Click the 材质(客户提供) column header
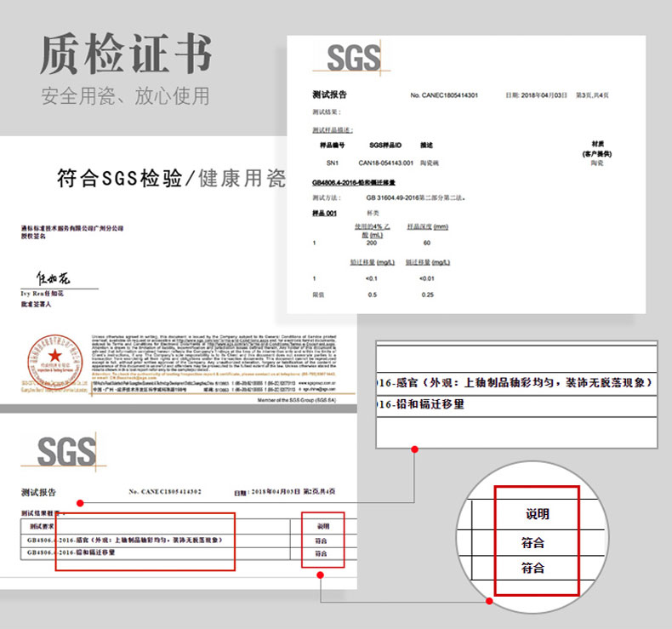The height and width of the screenshot is (629, 672). tap(597, 149)
